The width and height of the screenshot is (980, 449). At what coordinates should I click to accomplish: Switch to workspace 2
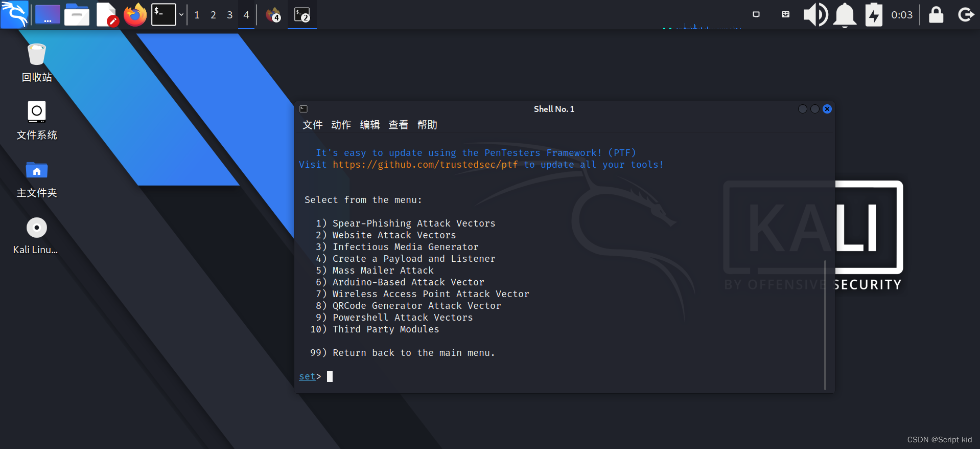pos(213,15)
